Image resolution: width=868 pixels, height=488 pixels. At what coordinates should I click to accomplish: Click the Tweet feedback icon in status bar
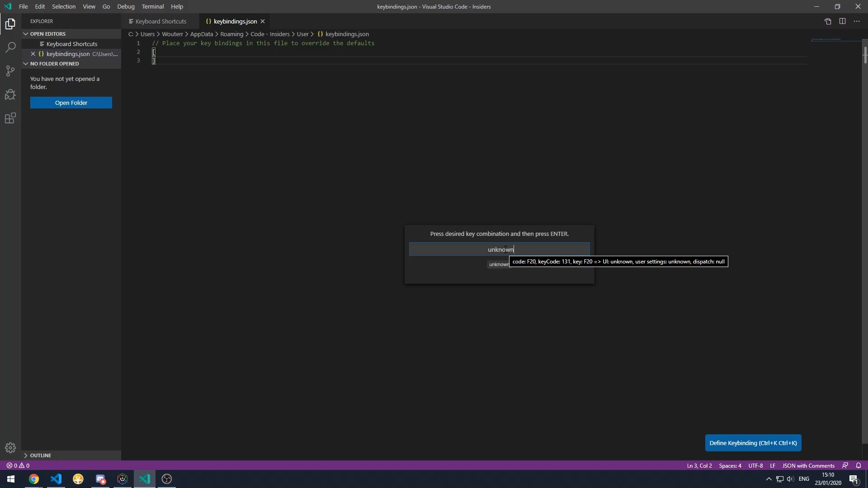[845, 465]
